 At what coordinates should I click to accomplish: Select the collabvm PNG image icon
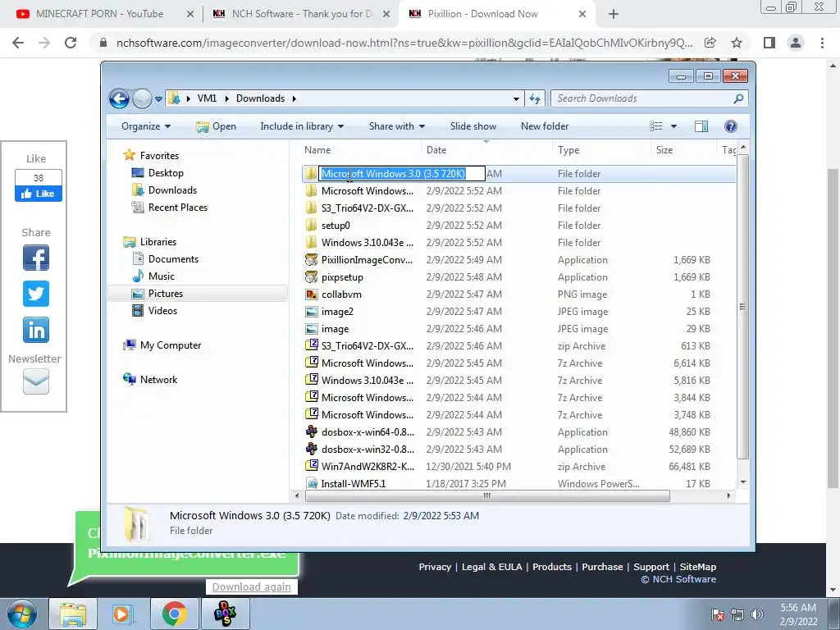pos(311,294)
